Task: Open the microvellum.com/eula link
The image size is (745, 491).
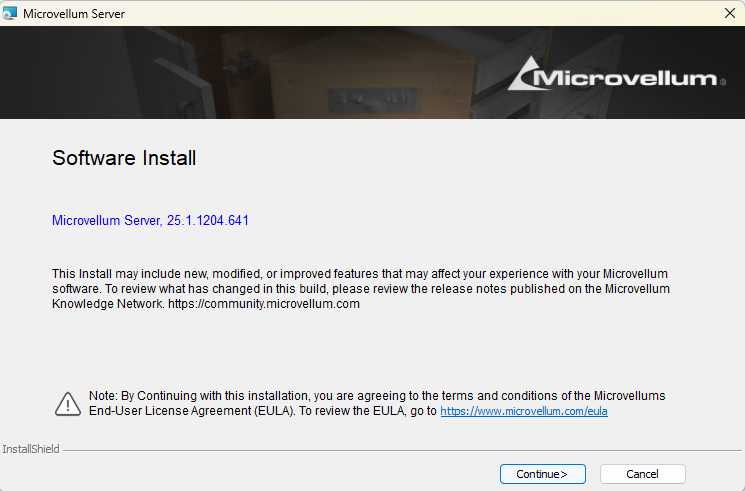Action: click(524, 411)
